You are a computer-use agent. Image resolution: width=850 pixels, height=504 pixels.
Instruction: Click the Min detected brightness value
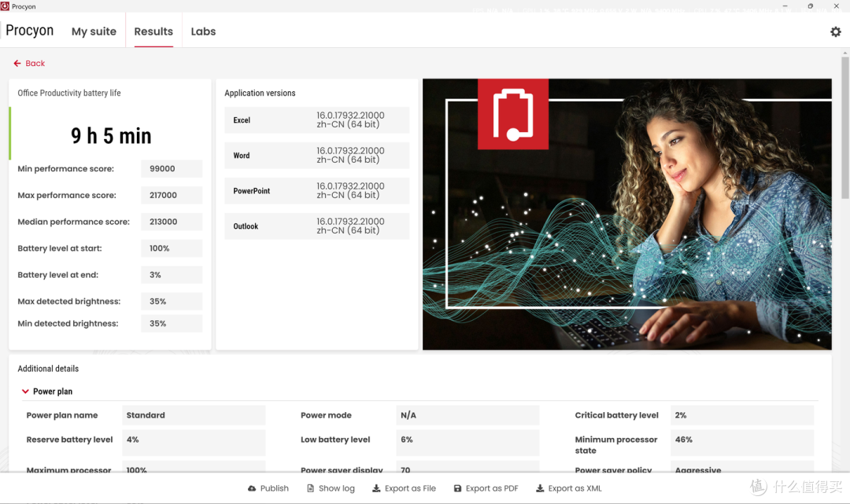tap(172, 324)
